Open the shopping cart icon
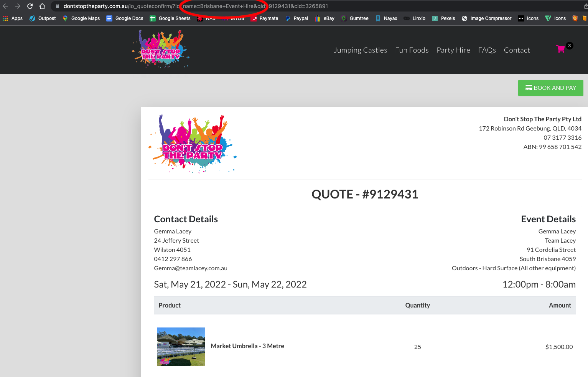 click(561, 49)
